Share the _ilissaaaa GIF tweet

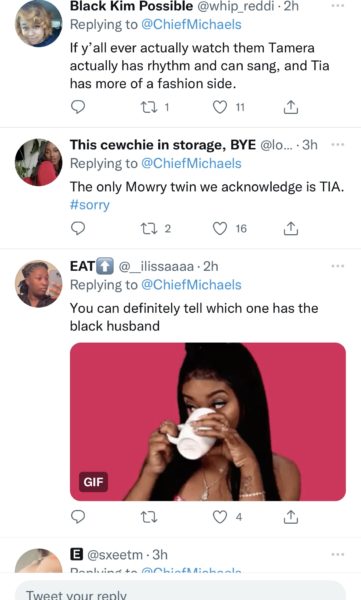click(291, 517)
